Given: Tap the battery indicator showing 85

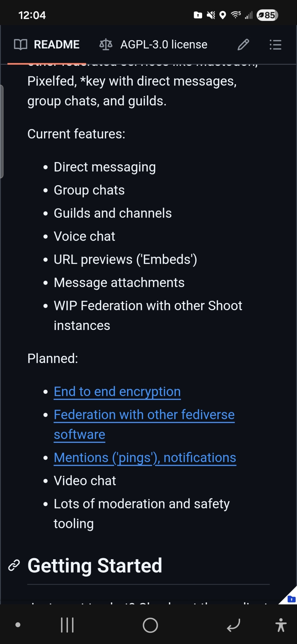Looking at the screenshot, I should [x=267, y=15].
